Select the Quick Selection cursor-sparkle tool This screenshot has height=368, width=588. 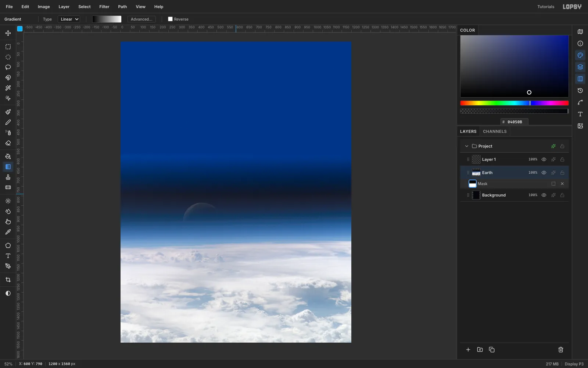8,98
